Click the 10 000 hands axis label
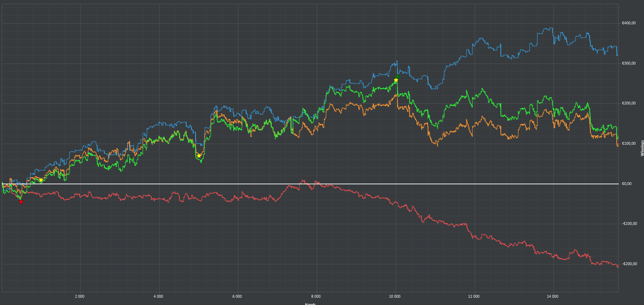 (395, 297)
